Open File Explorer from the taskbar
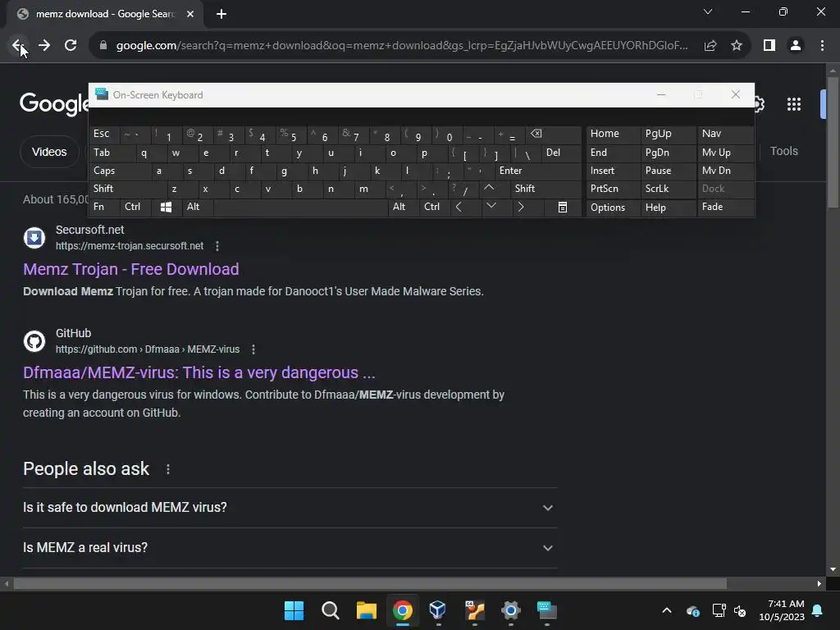Viewport: 840px width, 630px height. [367, 610]
